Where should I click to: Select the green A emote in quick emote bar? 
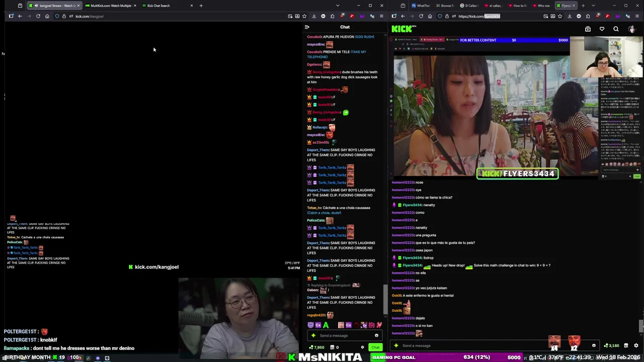tap(326, 325)
